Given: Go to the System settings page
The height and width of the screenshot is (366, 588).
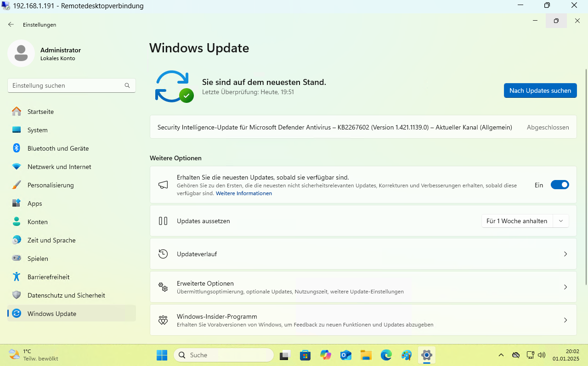Looking at the screenshot, I should click(37, 130).
